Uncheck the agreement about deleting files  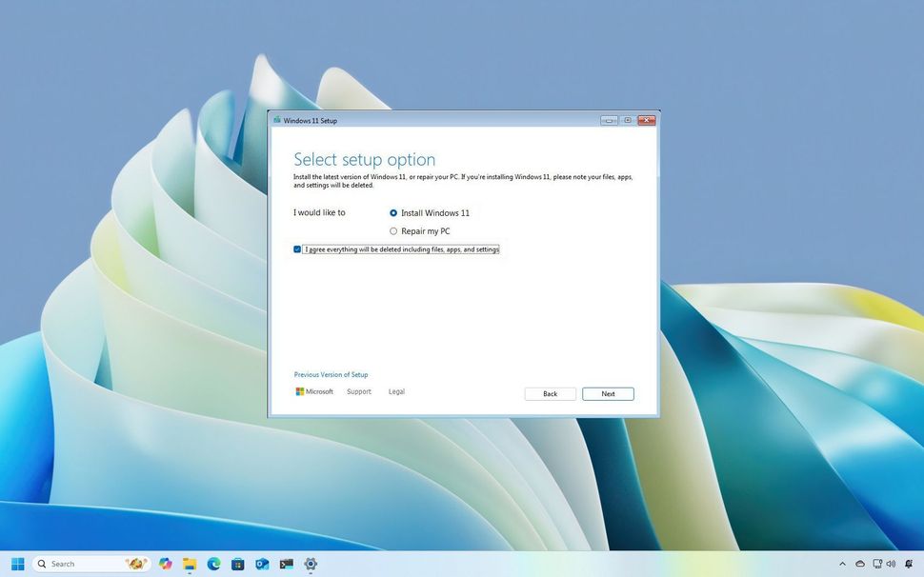[x=297, y=249]
